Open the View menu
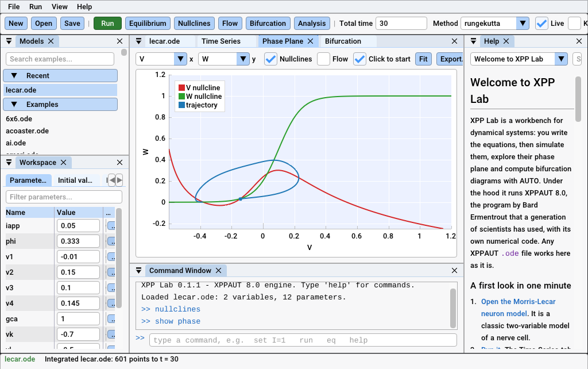Viewport: 588px width, 369px height. 60,7
